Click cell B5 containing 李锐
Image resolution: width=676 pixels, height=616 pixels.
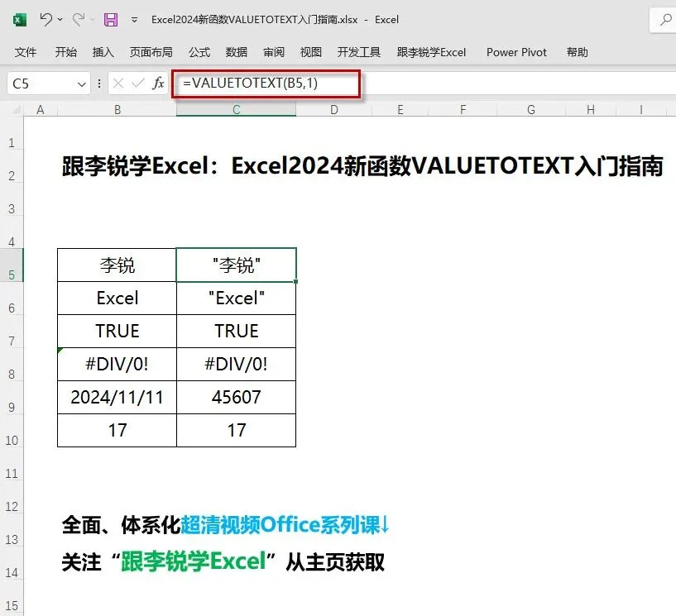[117, 265]
